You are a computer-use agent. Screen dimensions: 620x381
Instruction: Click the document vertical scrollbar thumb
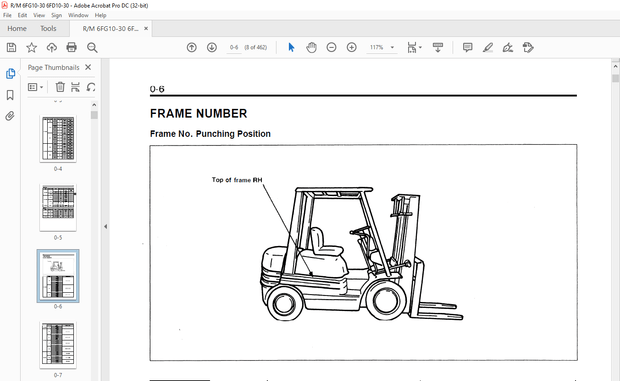615,78
